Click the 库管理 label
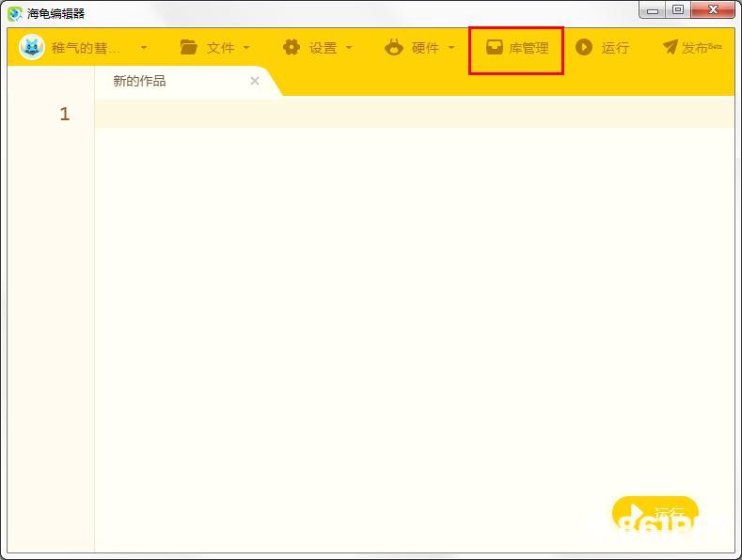This screenshot has width=742, height=560. [529, 48]
